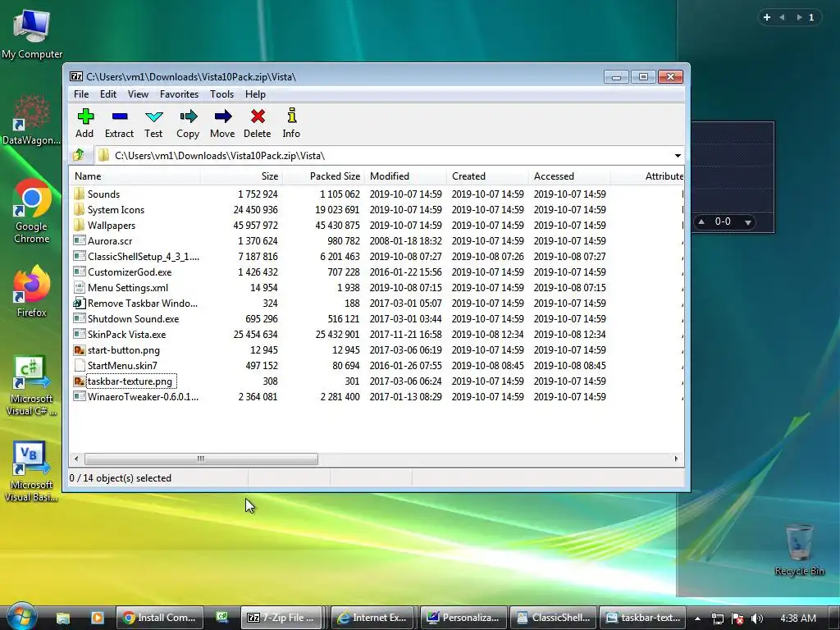
Task: Click the gadget up arrow next to 0-0
Action: [701, 221]
